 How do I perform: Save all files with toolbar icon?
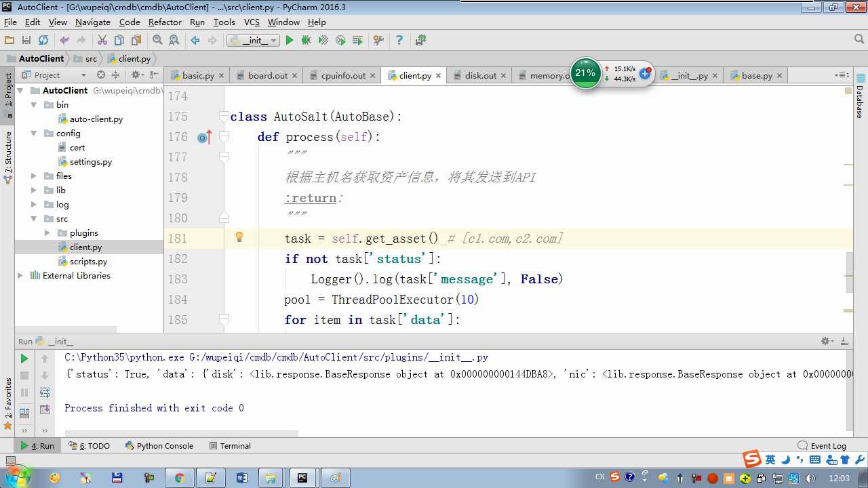[x=26, y=41]
